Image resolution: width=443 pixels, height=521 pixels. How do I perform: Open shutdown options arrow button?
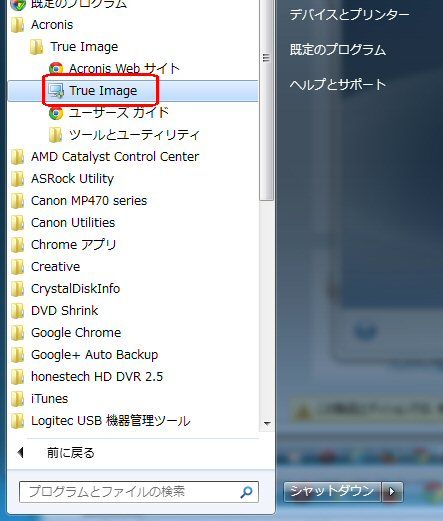pyautogui.click(x=392, y=491)
